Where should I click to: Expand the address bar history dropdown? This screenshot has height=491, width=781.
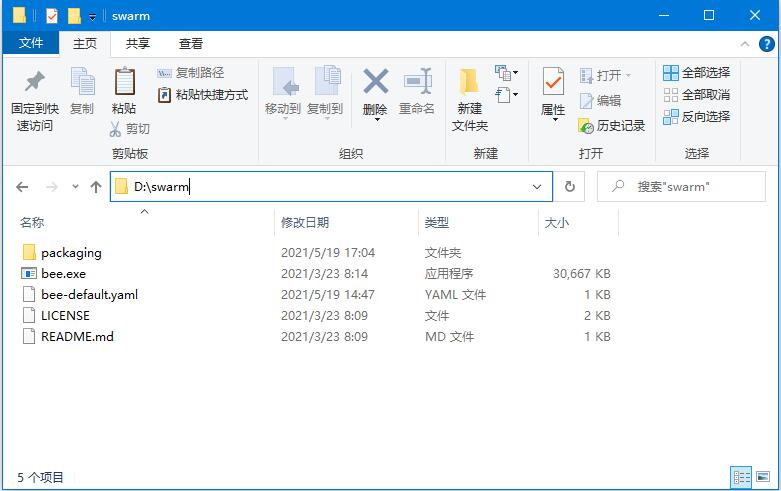click(x=538, y=186)
